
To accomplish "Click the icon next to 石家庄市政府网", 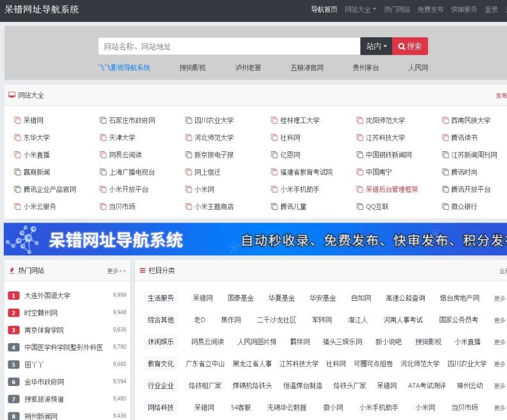I will [x=103, y=121].
